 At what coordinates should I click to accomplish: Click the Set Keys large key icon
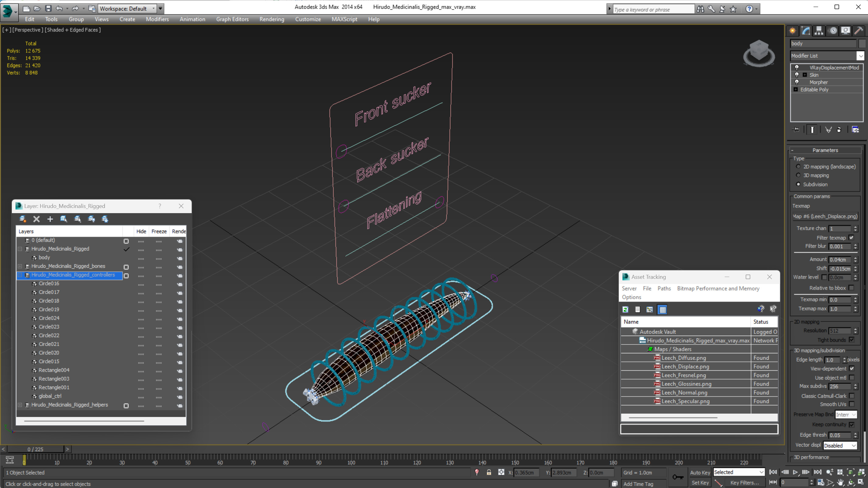678,477
